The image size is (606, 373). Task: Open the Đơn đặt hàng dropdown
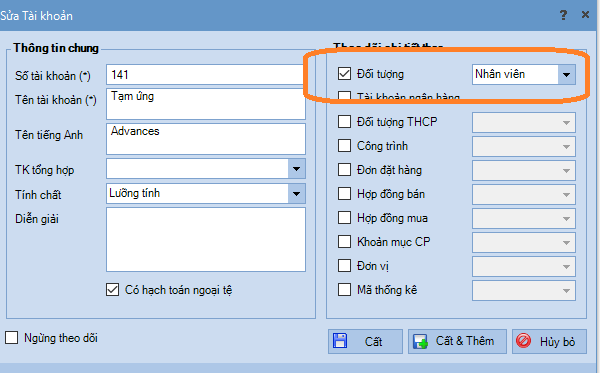tap(566, 170)
